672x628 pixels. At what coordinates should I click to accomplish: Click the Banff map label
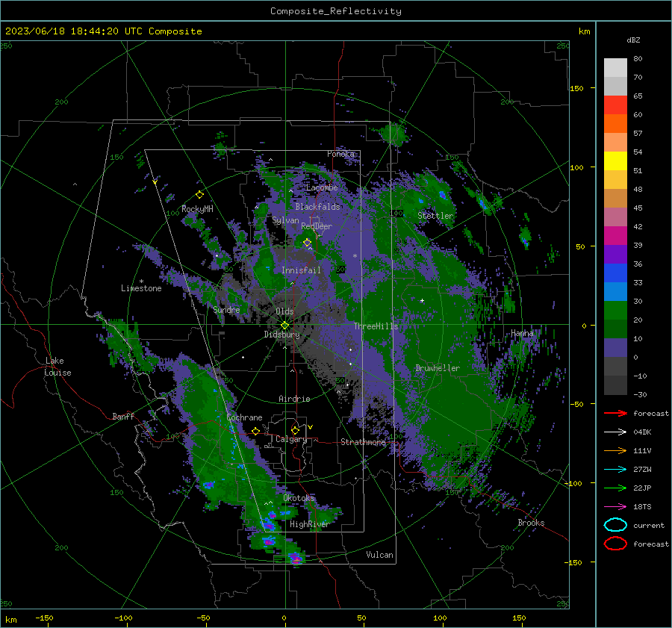[x=123, y=417]
